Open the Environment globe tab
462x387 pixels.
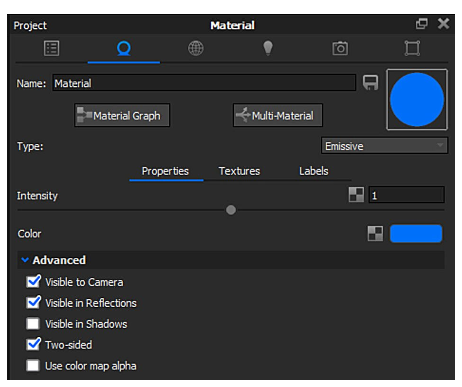pos(196,49)
